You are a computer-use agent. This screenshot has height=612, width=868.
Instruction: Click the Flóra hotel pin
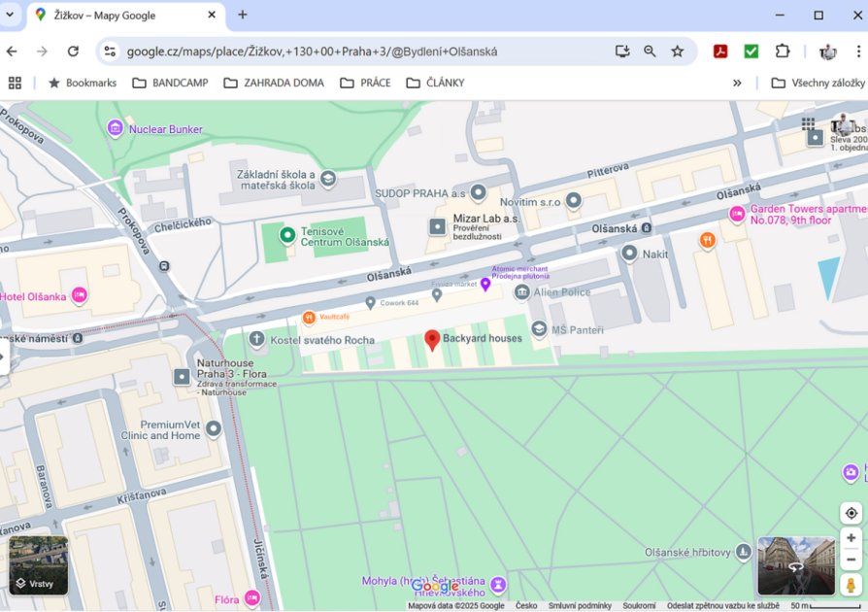(252, 598)
